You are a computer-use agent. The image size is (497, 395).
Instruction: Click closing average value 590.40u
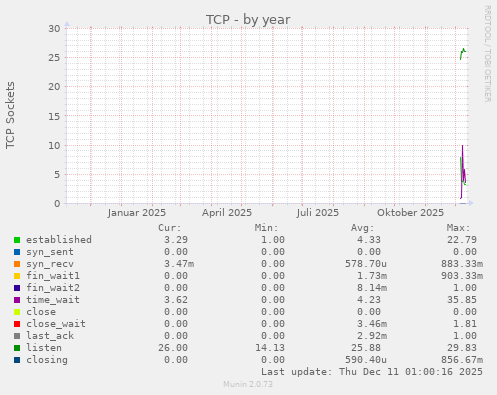(x=366, y=360)
